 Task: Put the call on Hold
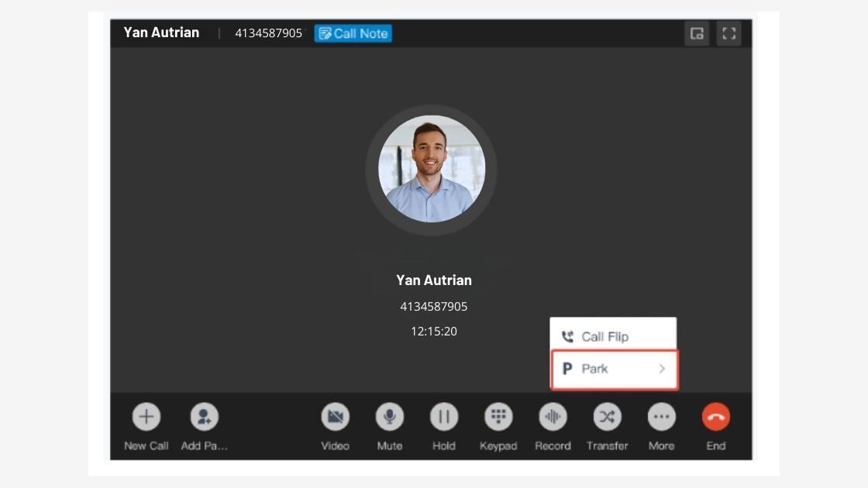pyautogui.click(x=444, y=417)
